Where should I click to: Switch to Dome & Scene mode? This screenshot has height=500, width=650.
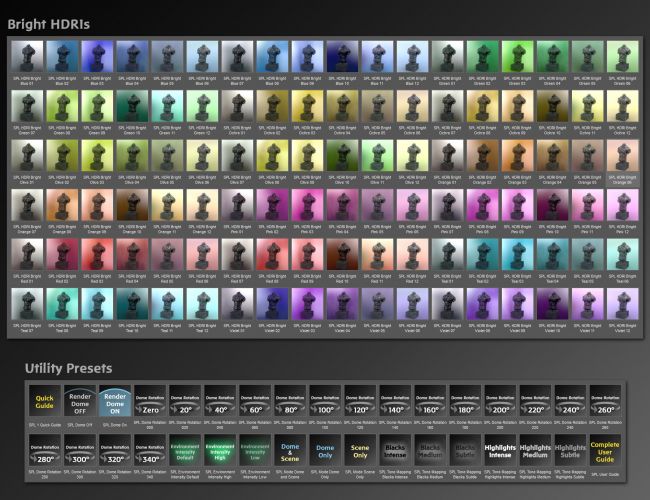pos(290,455)
